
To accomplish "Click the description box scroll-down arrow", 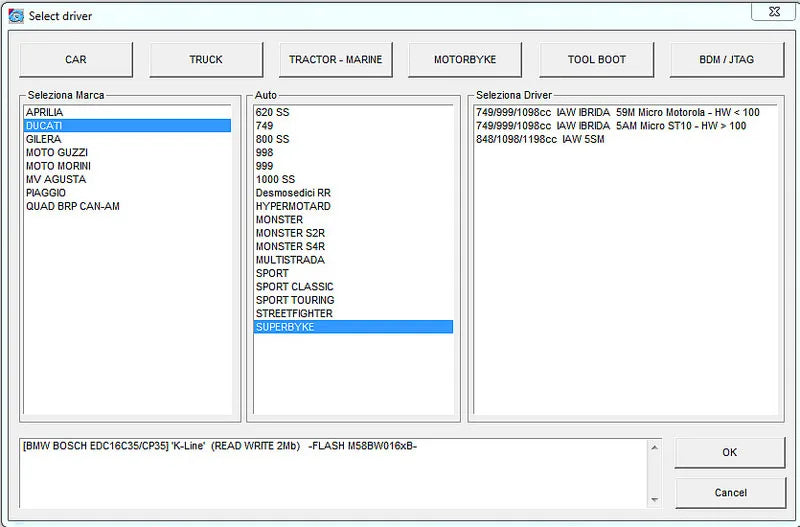I will tap(655, 500).
